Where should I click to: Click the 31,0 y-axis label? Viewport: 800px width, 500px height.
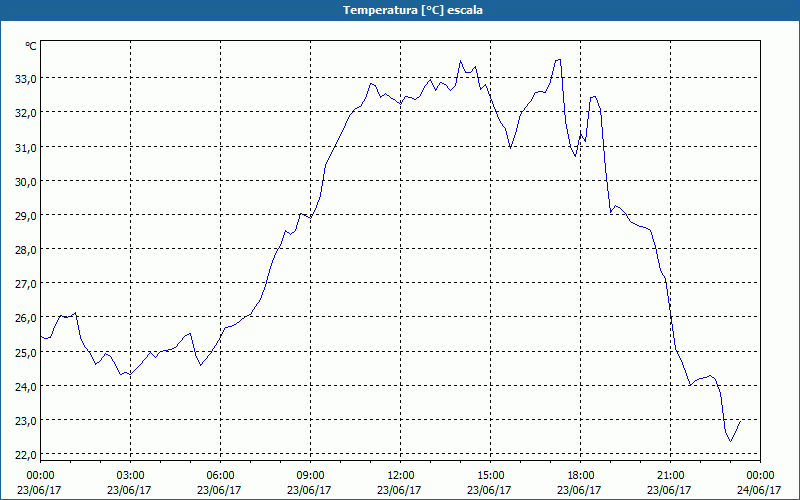24,147
